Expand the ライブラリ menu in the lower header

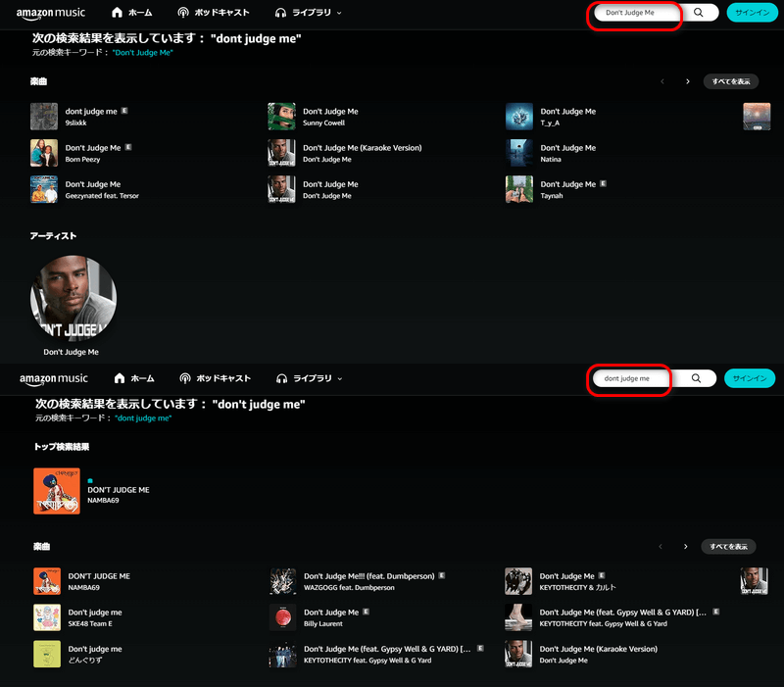click(310, 378)
